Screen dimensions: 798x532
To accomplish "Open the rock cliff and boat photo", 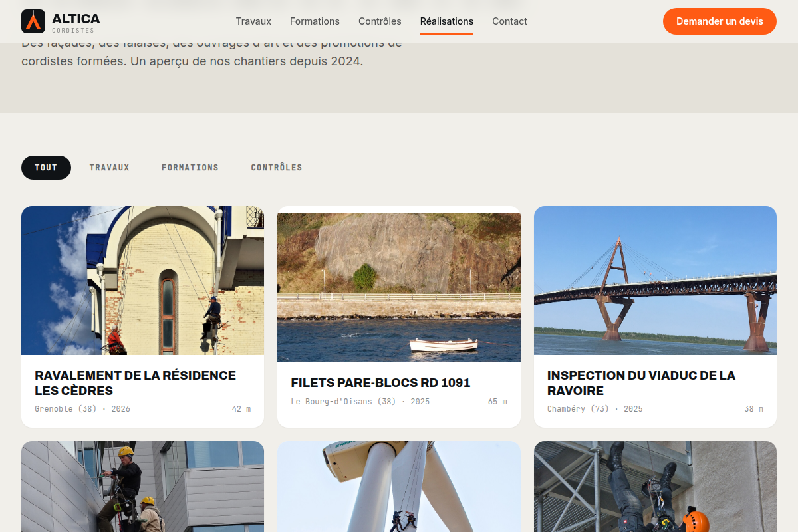I will click(399, 288).
